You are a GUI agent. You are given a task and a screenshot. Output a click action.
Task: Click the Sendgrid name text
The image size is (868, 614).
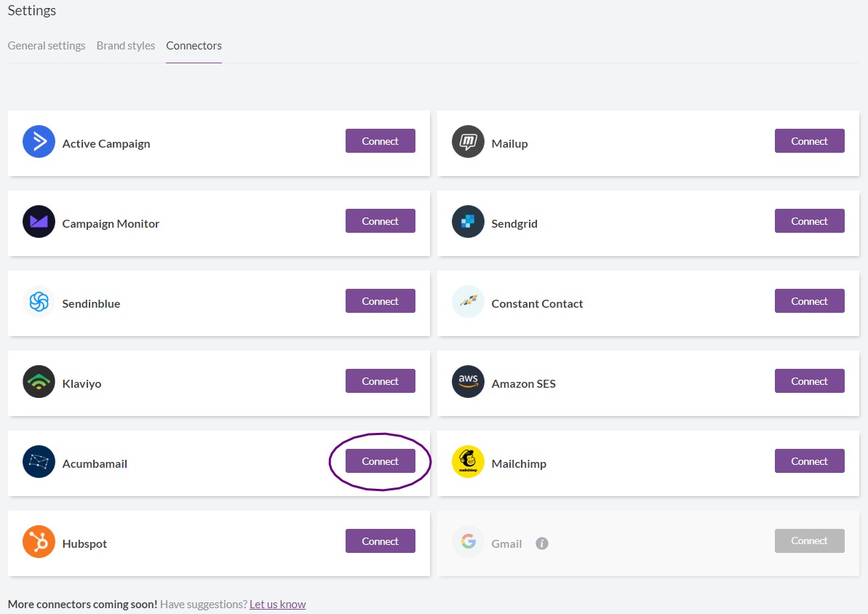point(514,223)
